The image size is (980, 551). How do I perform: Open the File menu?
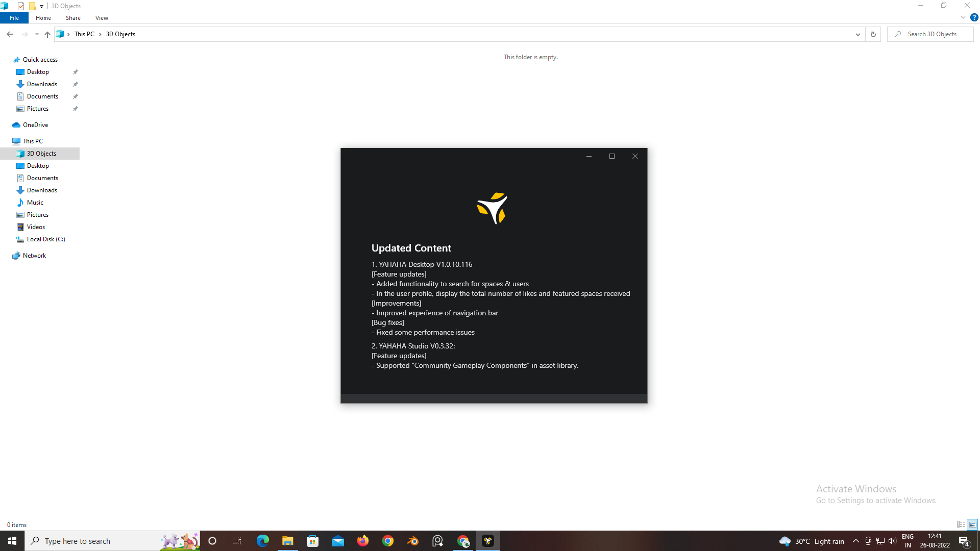pyautogui.click(x=14, y=17)
